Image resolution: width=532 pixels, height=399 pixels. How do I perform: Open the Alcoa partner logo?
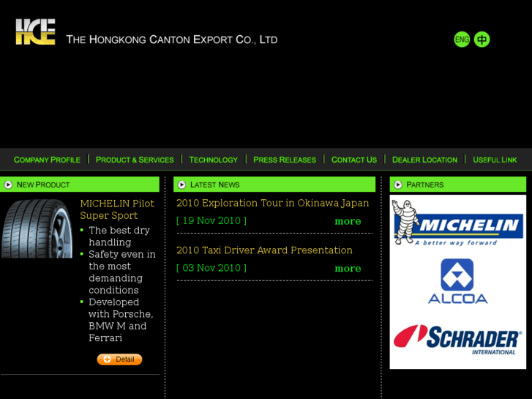click(x=457, y=281)
